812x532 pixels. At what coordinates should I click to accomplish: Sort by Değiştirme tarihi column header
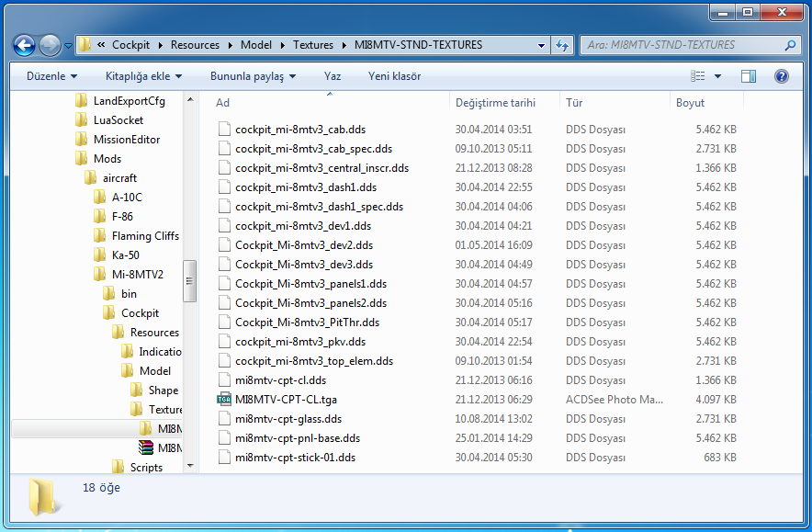(495, 103)
